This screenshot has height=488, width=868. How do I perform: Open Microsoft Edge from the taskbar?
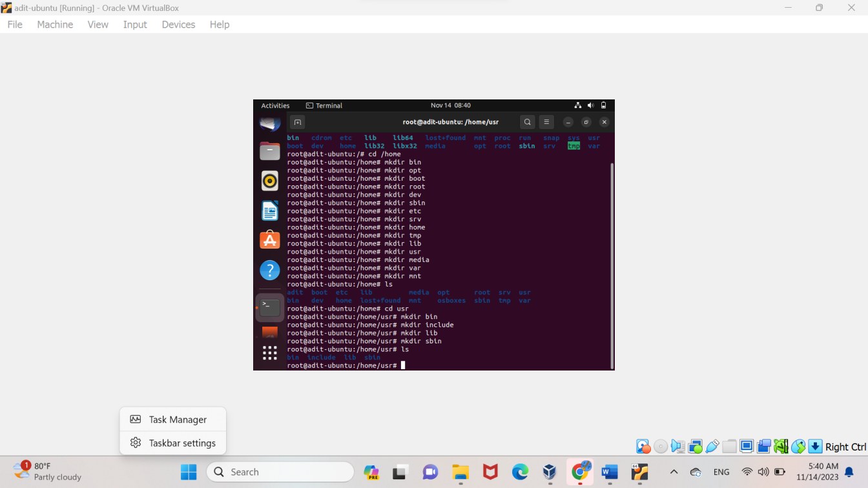point(520,473)
